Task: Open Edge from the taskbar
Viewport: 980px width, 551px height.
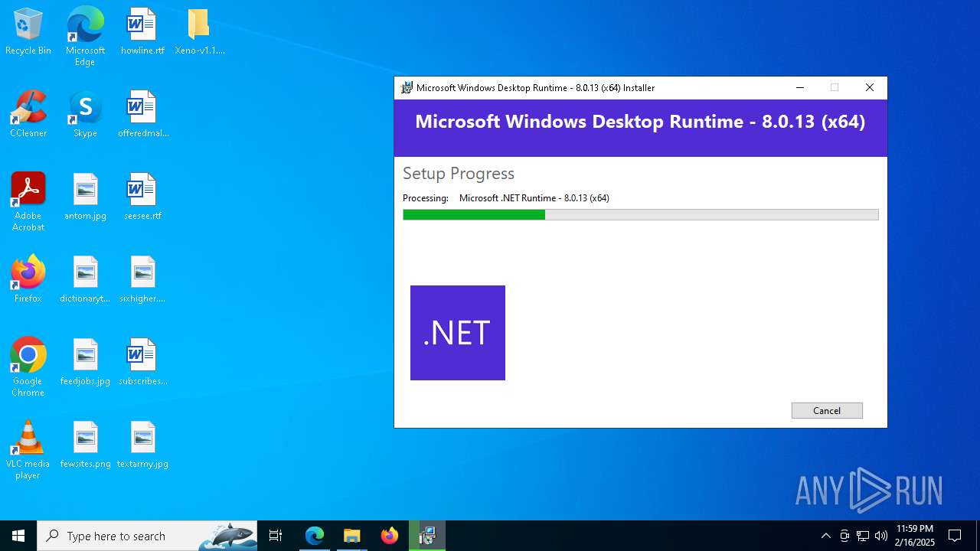Action: 315,536
